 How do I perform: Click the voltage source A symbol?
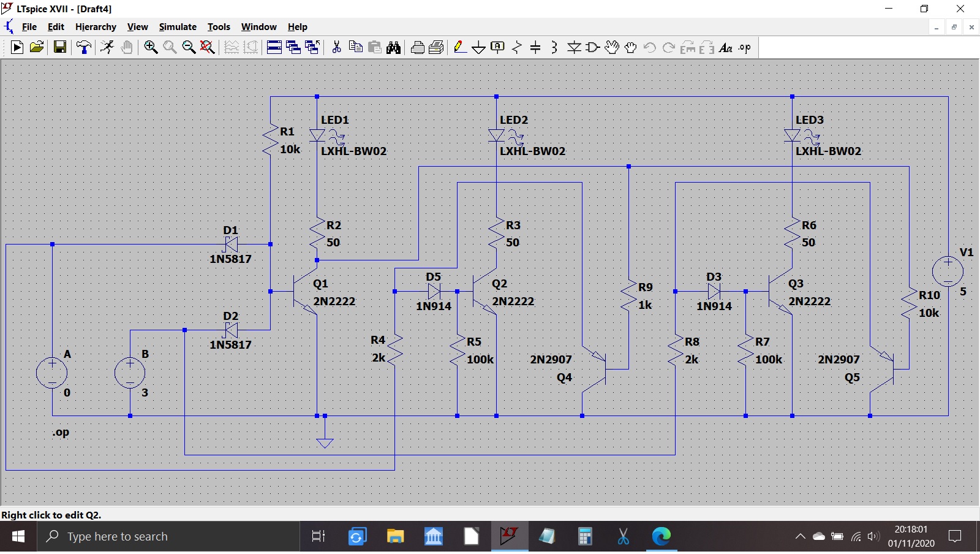52,373
